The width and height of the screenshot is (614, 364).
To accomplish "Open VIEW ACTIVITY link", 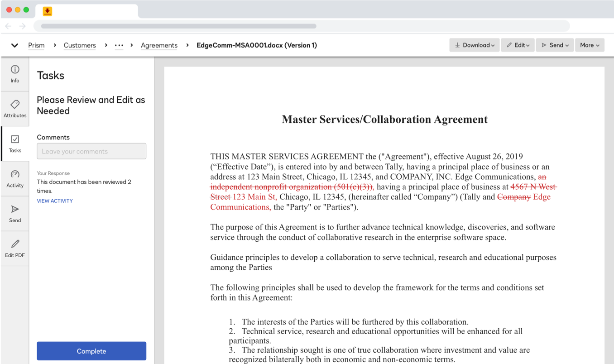I will click(55, 201).
